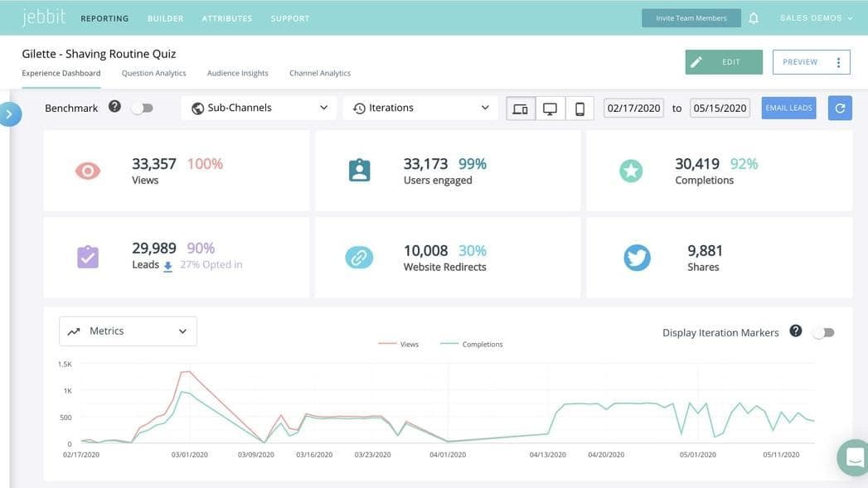This screenshot has width=868, height=488.
Task: Click the refresh data icon button
Action: (840, 109)
